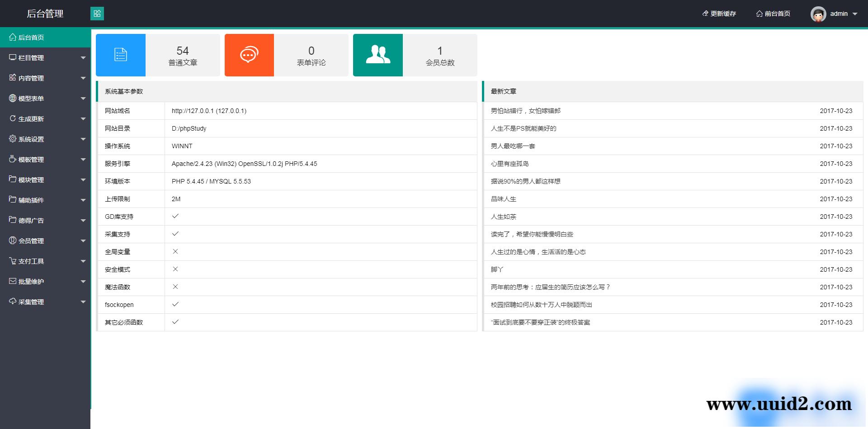Image resolution: width=868 pixels, height=429 pixels.
Task: Click the blue 普通文章 stat card
Action: point(120,55)
